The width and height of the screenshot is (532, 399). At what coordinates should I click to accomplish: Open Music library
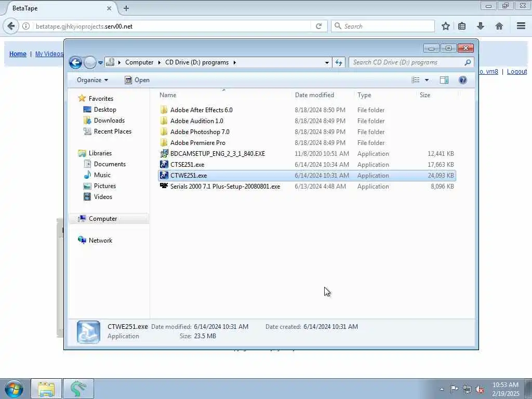tap(102, 175)
